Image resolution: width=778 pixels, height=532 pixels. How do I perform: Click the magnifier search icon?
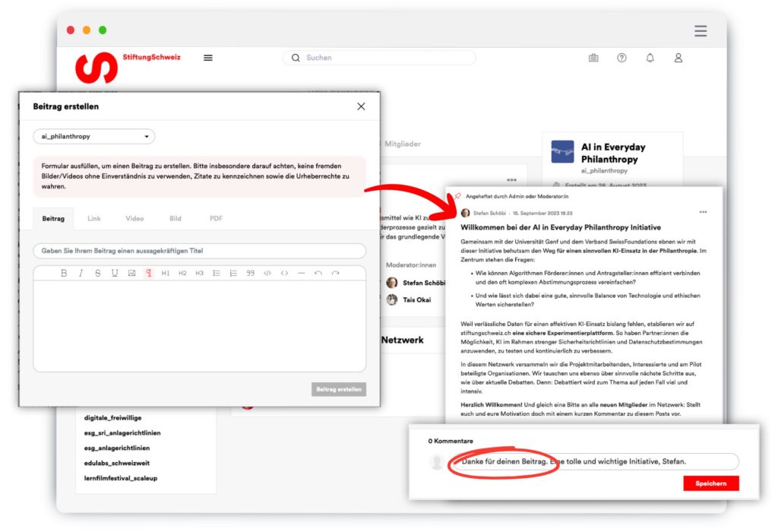pos(296,58)
